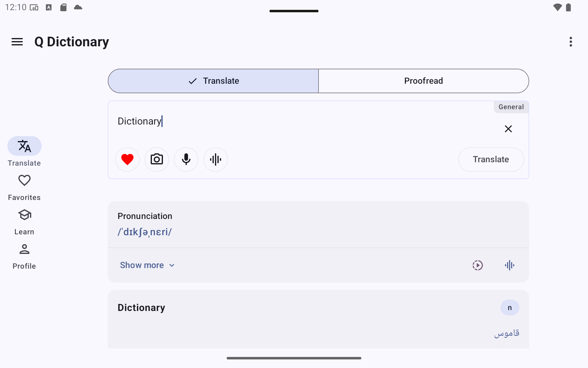The height and width of the screenshot is (368, 588).
Task: Switch to Proofread mode
Action: (424, 81)
